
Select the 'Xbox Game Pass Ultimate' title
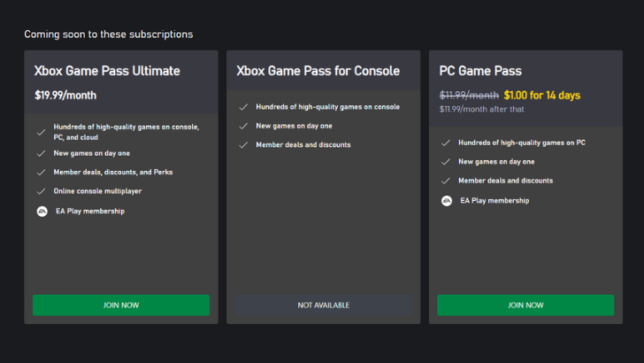click(x=107, y=71)
